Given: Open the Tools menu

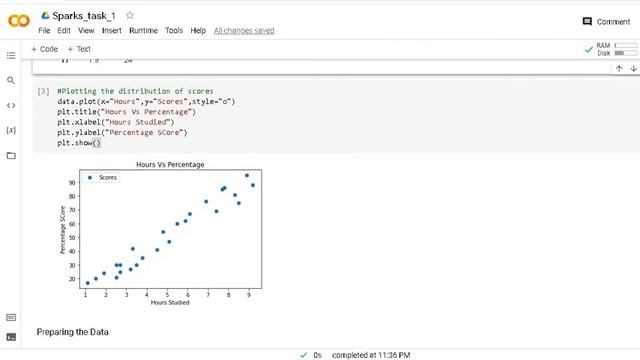Looking at the screenshot, I should click(174, 31).
